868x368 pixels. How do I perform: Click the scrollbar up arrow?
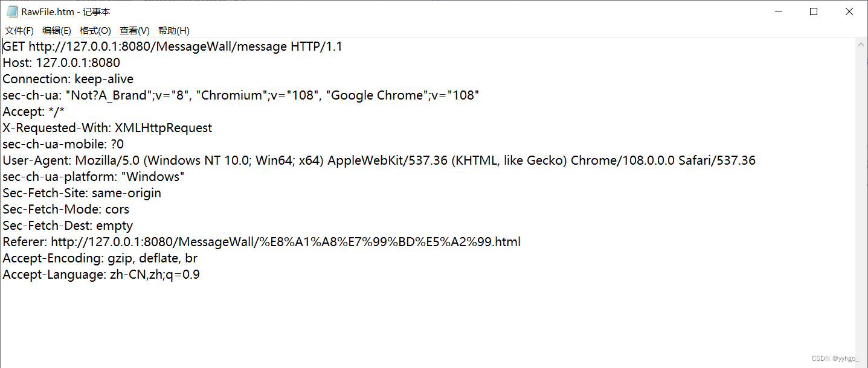pos(861,44)
